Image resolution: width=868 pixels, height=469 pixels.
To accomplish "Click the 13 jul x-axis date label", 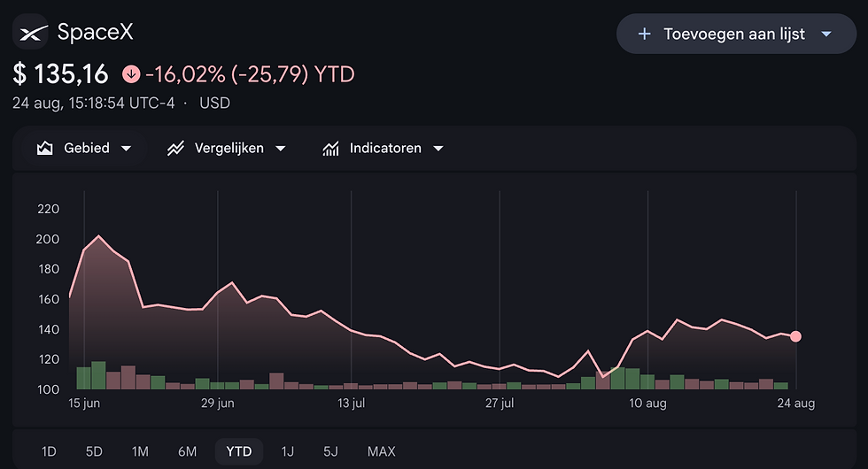I will click(352, 404).
